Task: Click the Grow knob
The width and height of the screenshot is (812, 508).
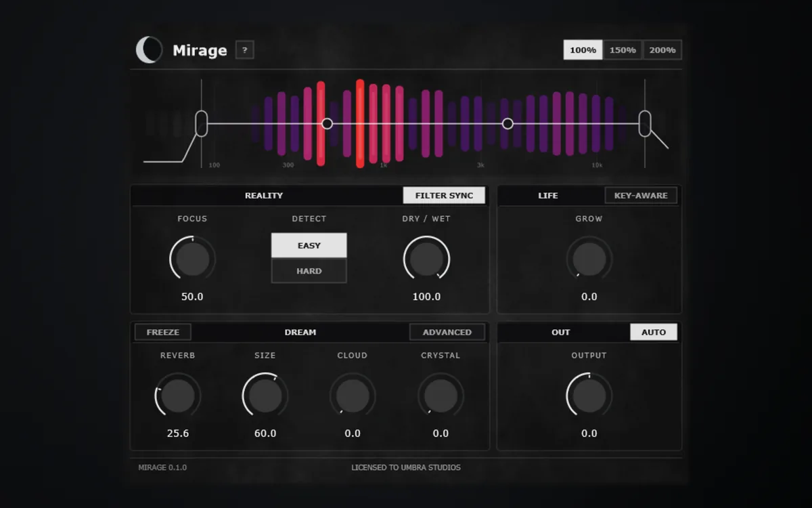Action: 589,259
